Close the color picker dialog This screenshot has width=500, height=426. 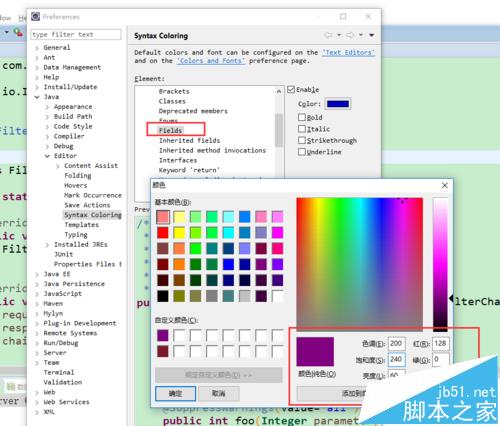pyautogui.click(x=445, y=186)
